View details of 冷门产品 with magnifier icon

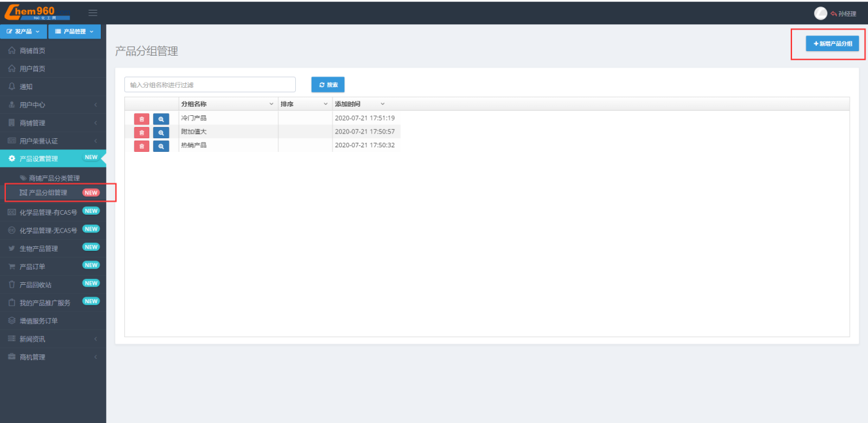coord(161,119)
